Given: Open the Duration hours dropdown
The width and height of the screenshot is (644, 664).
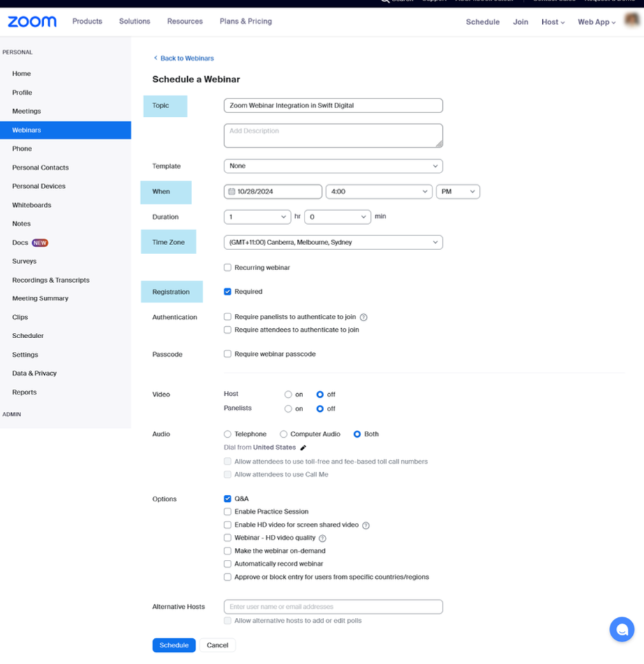Looking at the screenshot, I should pos(257,217).
